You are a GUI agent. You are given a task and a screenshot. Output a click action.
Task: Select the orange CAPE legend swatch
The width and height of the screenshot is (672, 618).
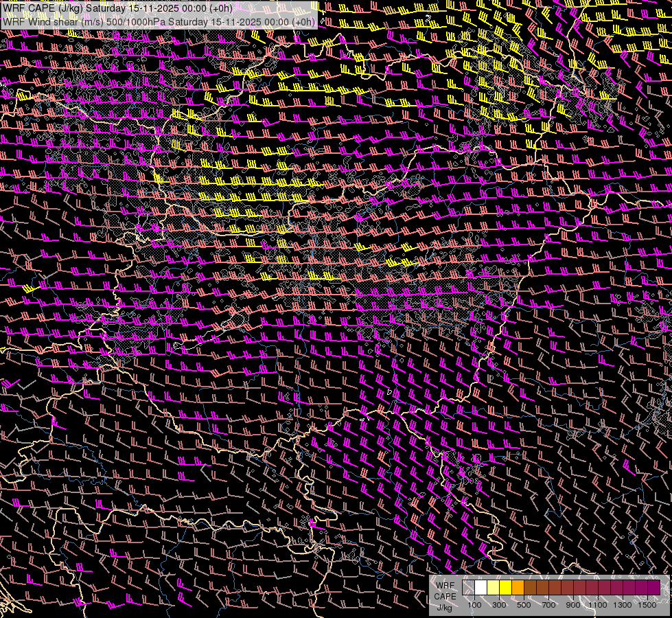point(518,588)
